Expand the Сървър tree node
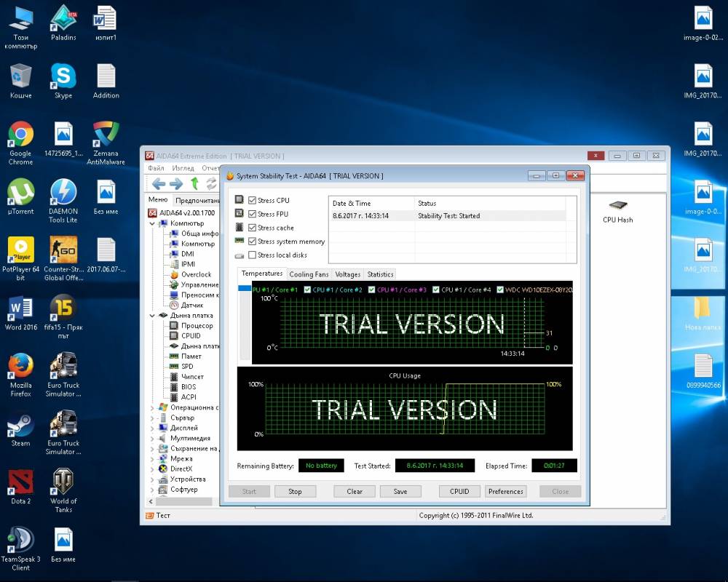728x582 pixels. 152,418
